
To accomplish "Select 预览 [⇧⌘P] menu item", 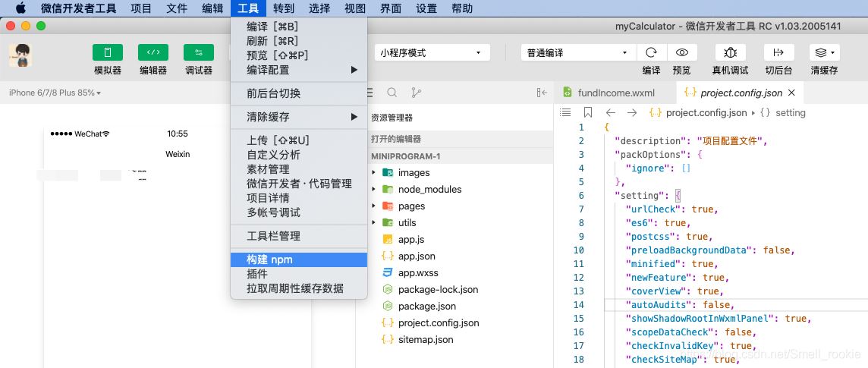I will coord(299,55).
